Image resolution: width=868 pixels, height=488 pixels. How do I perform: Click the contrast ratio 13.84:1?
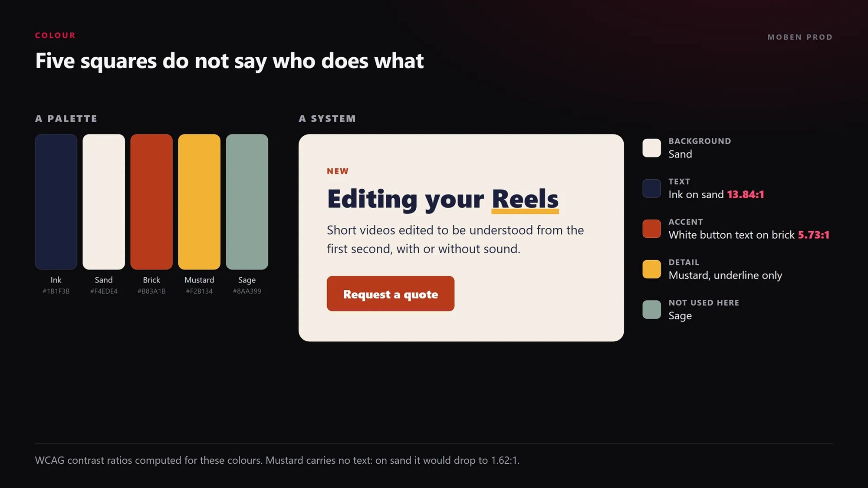746,194
